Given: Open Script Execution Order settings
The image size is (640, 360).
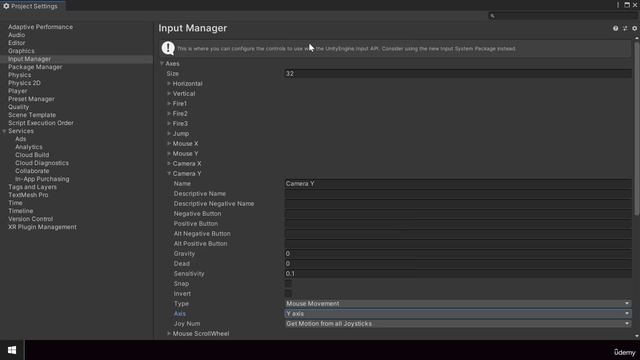Looking at the screenshot, I should [41, 123].
